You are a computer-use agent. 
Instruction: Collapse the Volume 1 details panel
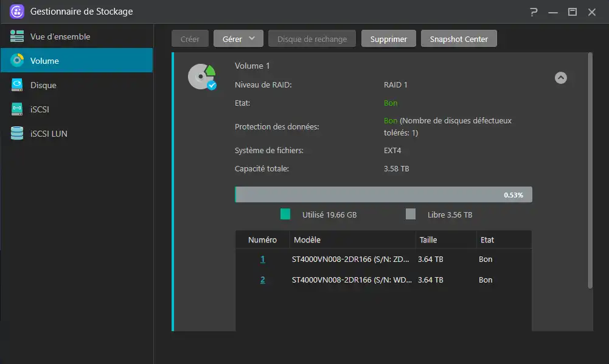(x=560, y=78)
